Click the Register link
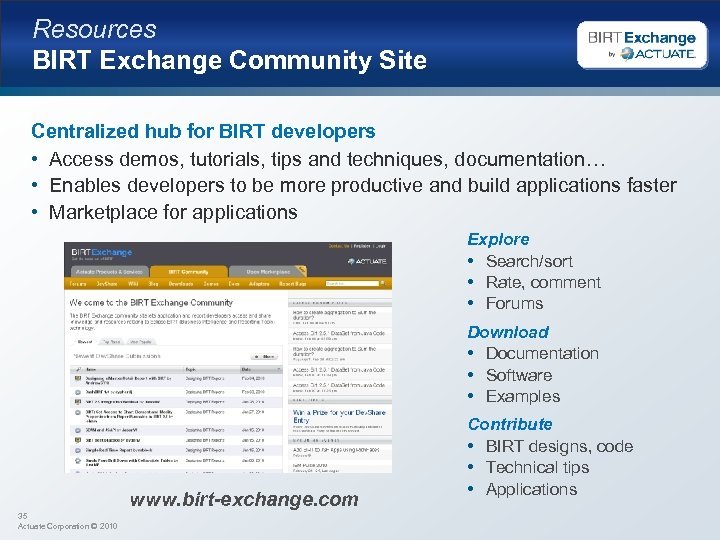 pos(362,246)
